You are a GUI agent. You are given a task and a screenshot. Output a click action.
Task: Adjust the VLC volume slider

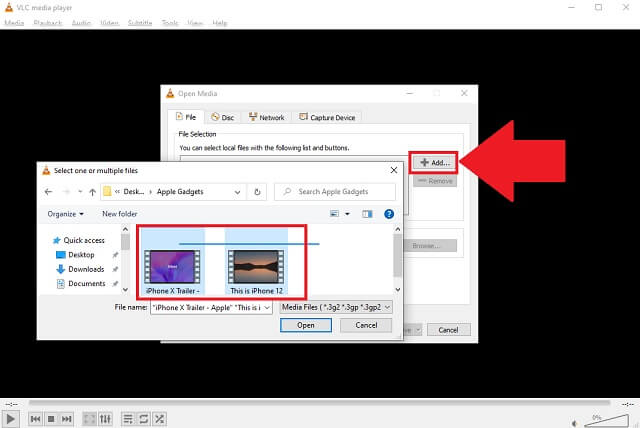tap(607, 421)
